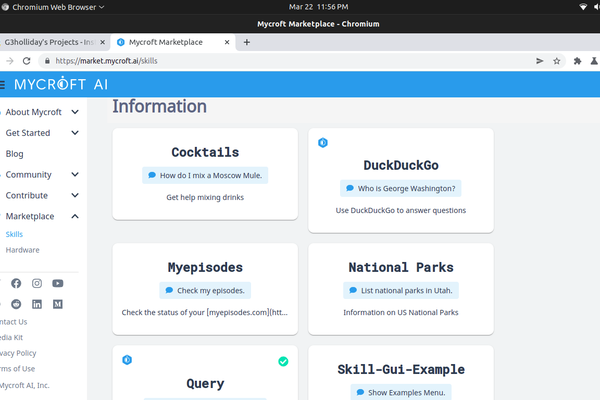
Task: Open the Query skill title
Action: click(x=205, y=384)
